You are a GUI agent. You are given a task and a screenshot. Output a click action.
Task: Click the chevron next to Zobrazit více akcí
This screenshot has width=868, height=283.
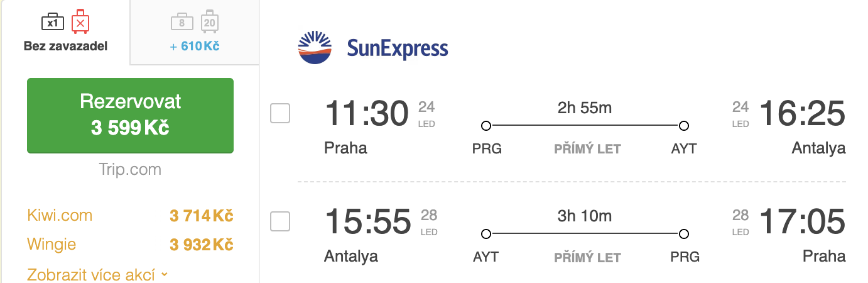pos(165,274)
